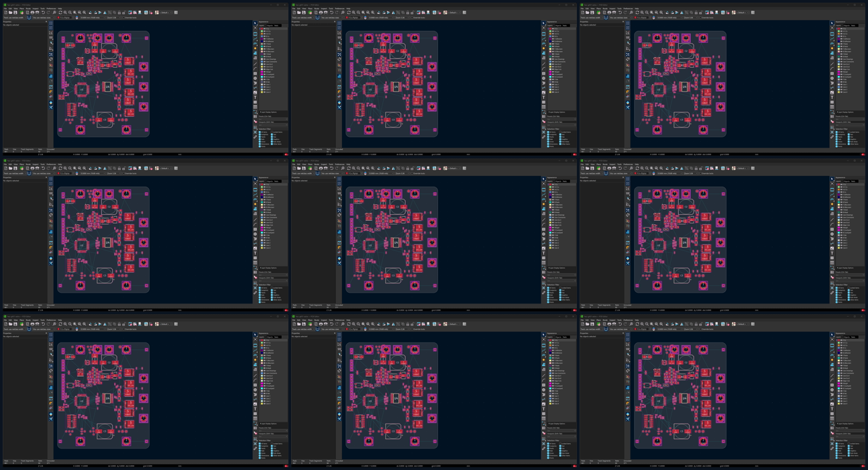Close Properties panel in center window
This screenshot has width=868, height=470.
(335, 177)
